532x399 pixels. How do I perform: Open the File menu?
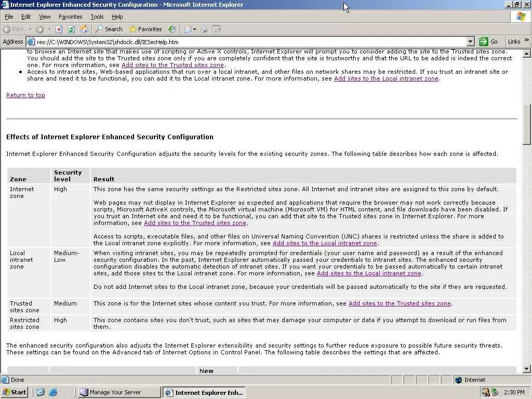coord(9,17)
